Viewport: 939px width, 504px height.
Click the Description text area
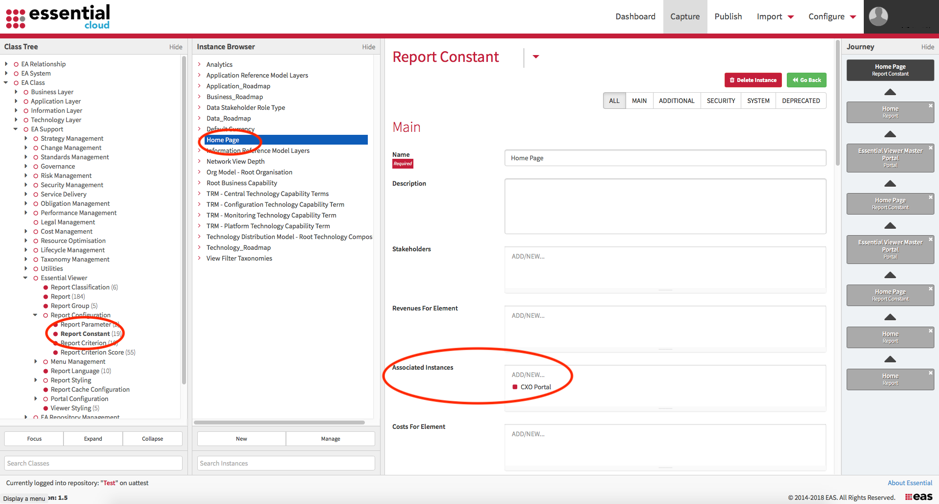665,206
